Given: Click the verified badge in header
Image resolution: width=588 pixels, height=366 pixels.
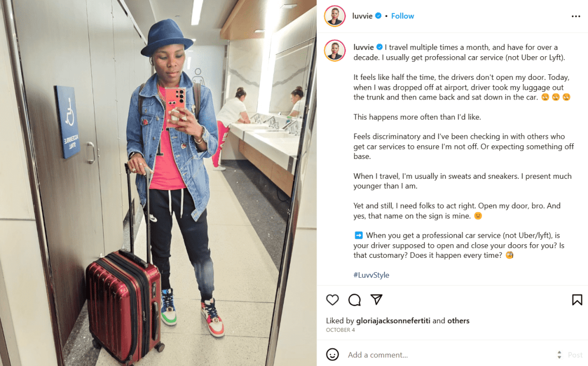Looking at the screenshot, I should 379,16.
